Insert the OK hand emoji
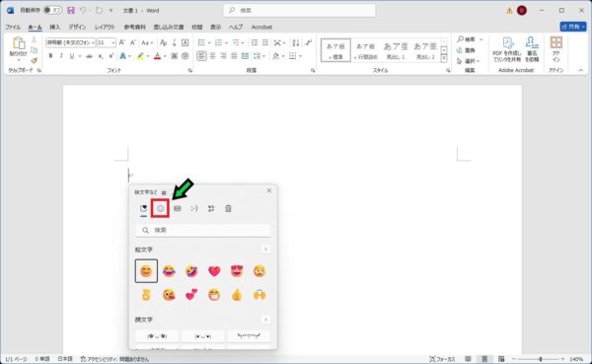Image resolution: width=592 pixels, height=364 pixels. (146, 295)
